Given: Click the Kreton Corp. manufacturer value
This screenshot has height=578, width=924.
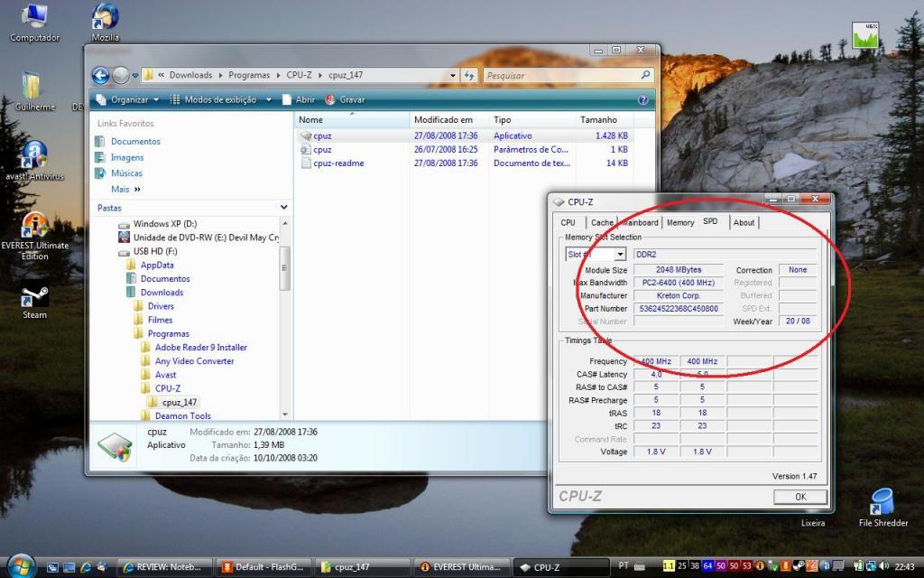Looking at the screenshot, I should tap(679, 295).
